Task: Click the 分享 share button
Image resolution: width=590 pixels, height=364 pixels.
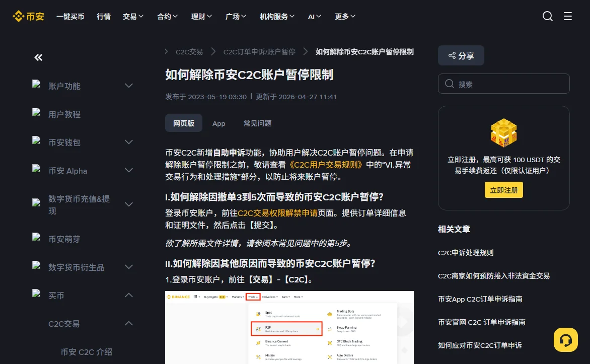Action: 461,56
